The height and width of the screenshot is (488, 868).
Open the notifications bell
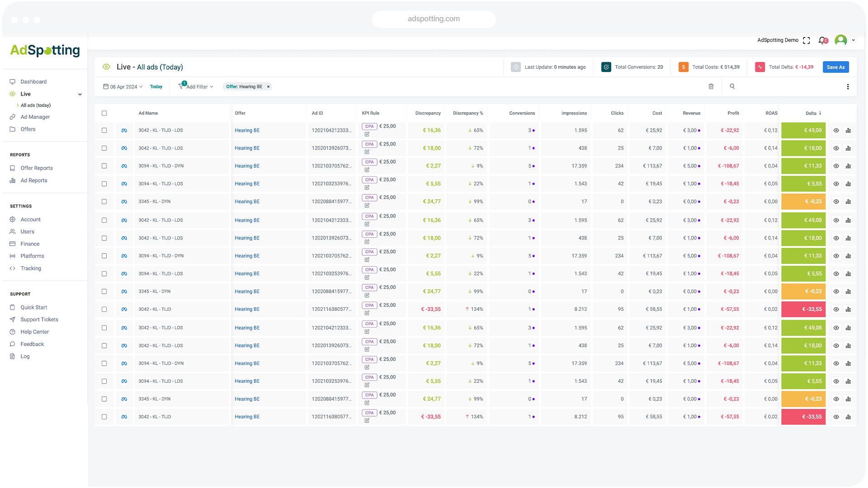[x=822, y=41]
